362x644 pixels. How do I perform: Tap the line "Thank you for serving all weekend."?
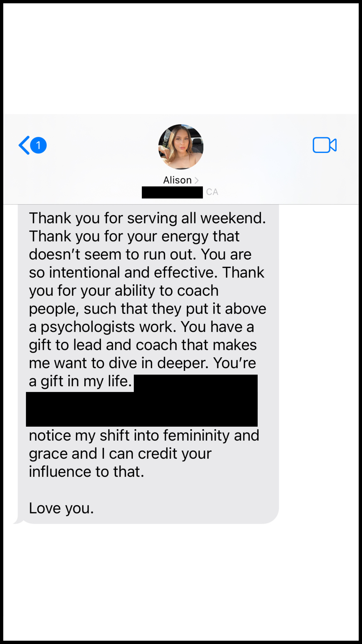(147, 218)
